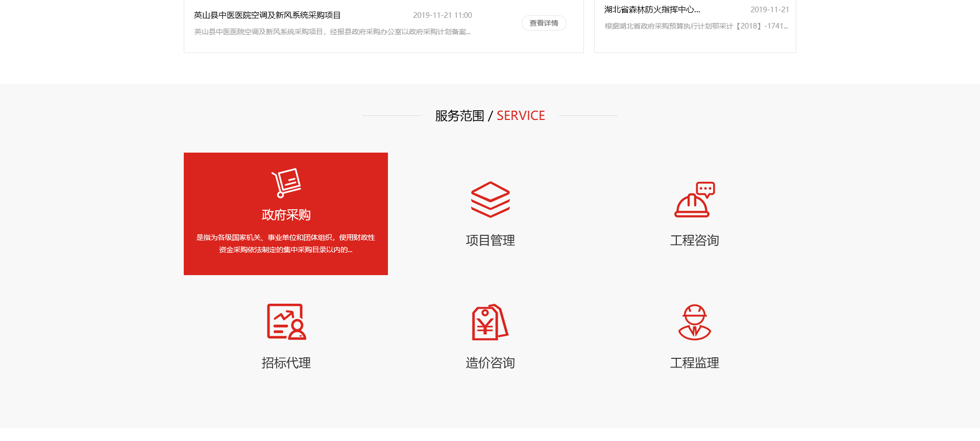The image size is (980, 441).
Task: Click the 政府采购 description text
Action: pyautogui.click(x=286, y=243)
